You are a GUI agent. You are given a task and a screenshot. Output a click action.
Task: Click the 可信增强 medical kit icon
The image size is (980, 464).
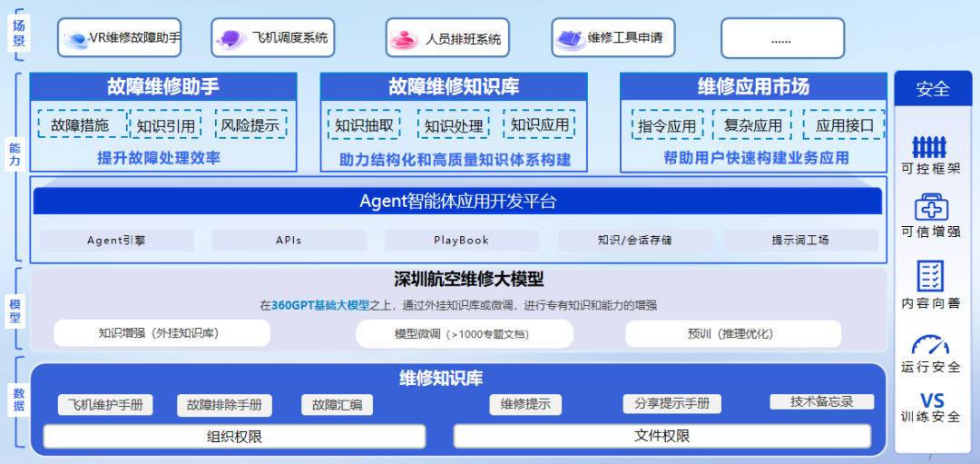931,207
